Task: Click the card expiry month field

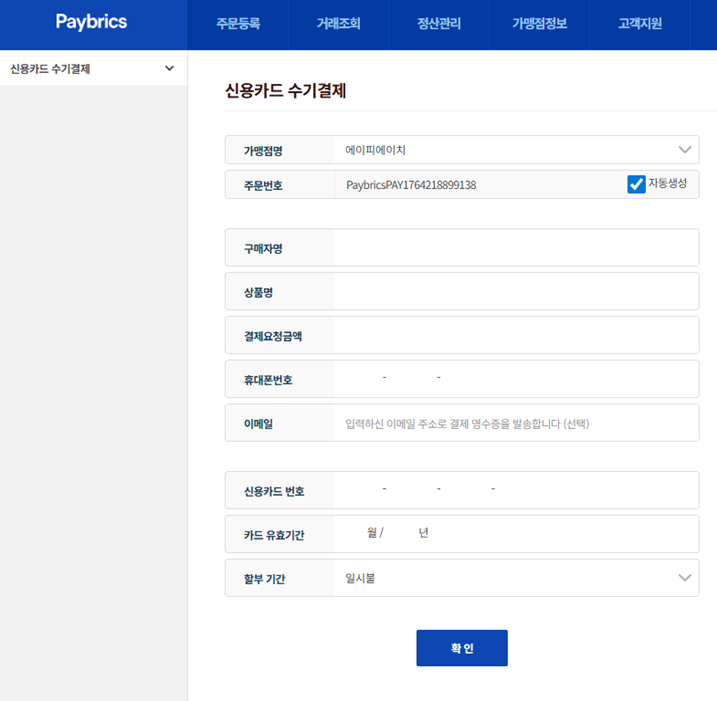Action: (354, 533)
